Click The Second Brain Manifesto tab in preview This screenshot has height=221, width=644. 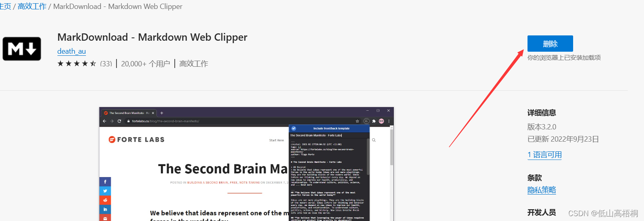(x=129, y=113)
